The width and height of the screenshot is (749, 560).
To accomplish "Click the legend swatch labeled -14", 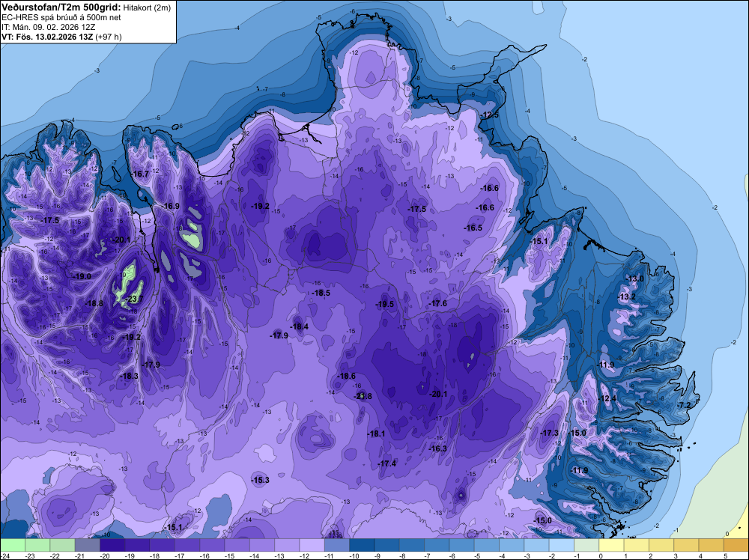I will pyautogui.click(x=262, y=545).
